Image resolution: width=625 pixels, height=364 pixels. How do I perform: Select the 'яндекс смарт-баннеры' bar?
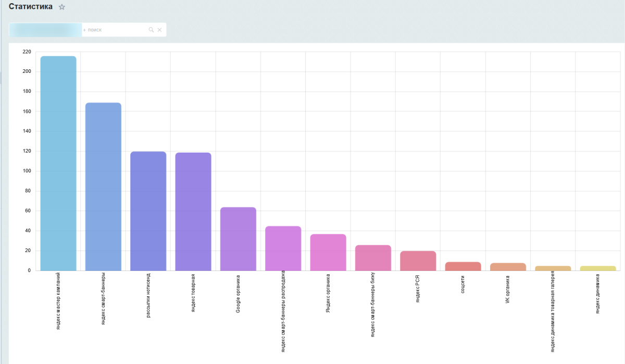103,186
